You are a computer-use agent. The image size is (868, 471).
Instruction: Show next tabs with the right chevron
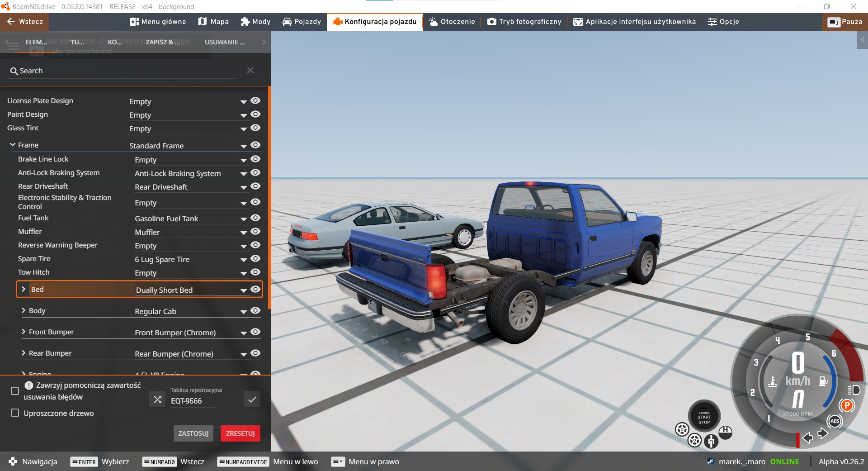pyautogui.click(x=264, y=42)
